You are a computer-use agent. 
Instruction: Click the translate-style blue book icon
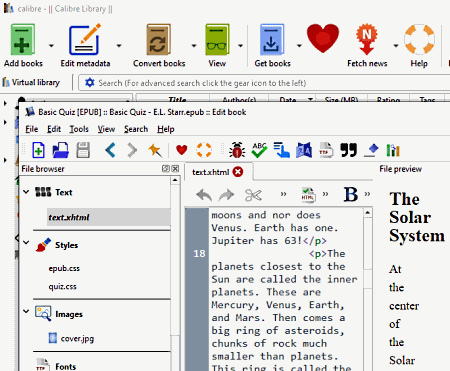click(x=304, y=150)
